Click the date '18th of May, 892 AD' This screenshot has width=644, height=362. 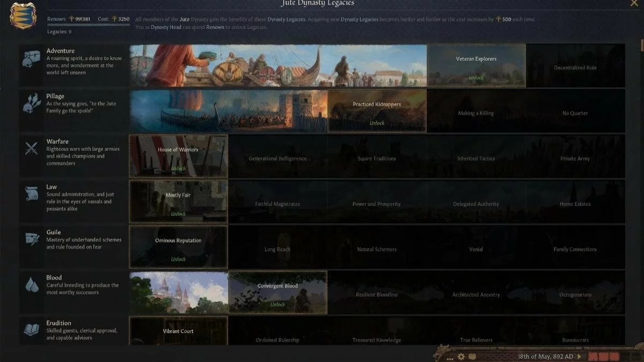point(545,357)
